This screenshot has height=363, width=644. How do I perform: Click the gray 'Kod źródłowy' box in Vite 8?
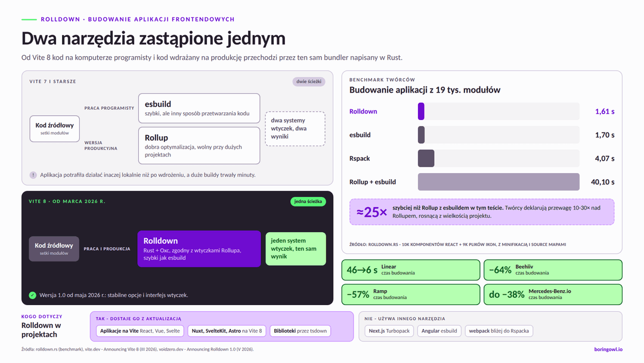tap(54, 249)
